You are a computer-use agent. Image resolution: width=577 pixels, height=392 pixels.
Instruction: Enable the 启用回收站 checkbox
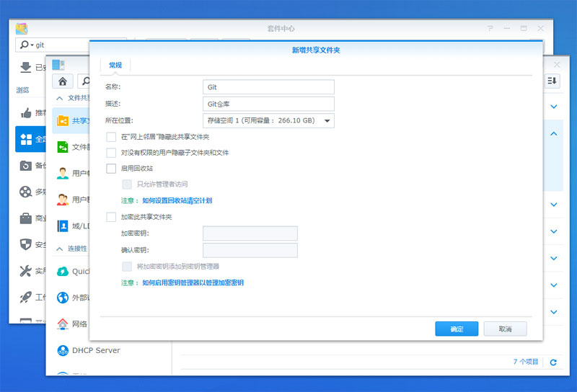point(111,169)
